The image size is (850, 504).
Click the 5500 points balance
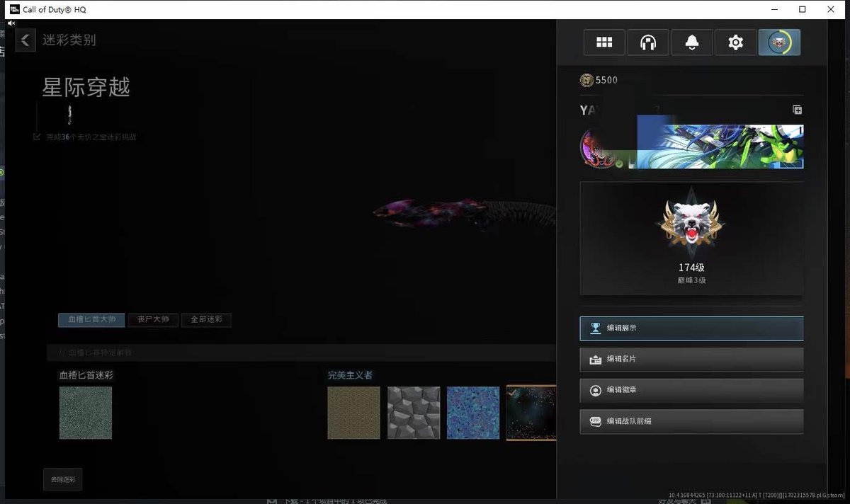click(606, 80)
